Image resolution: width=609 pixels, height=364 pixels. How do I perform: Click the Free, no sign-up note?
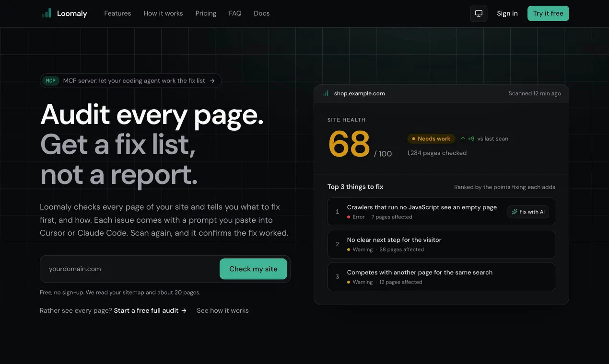pyautogui.click(x=120, y=292)
